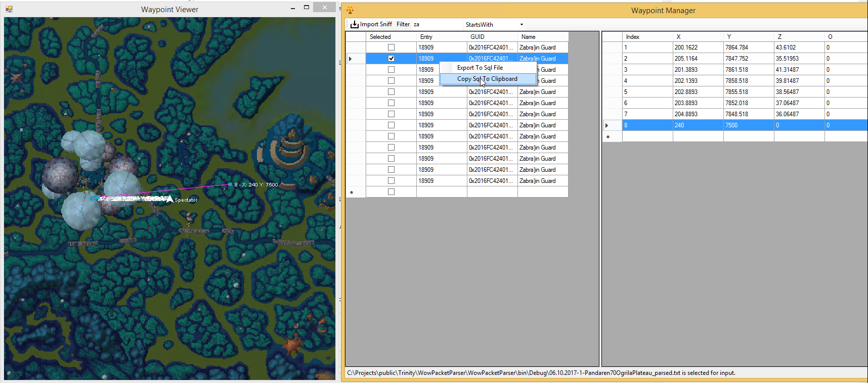Image resolution: width=868 pixels, height=383 pixels.
Task: Click the toolbar grip handle beside Import Sniff
Action: [348, 24]
